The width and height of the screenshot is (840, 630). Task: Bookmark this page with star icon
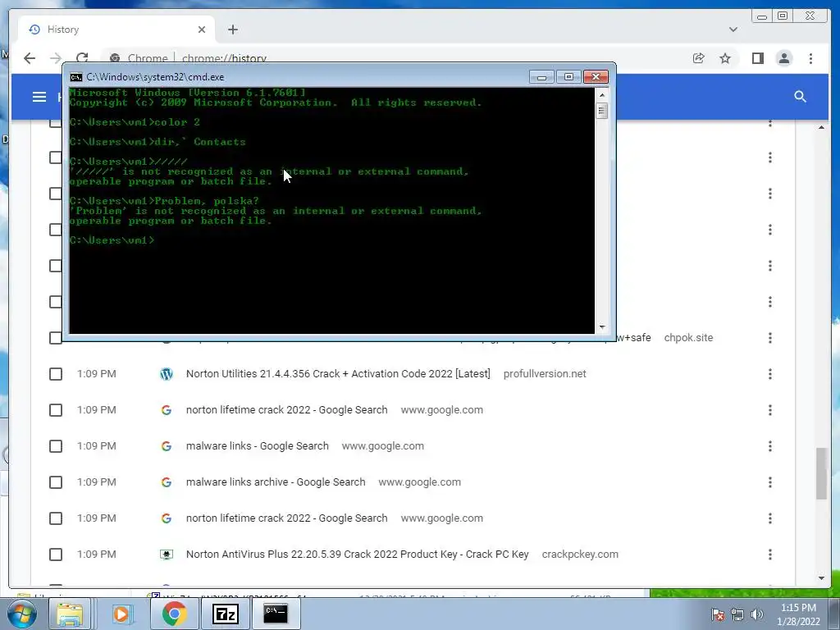coord(725,58)
